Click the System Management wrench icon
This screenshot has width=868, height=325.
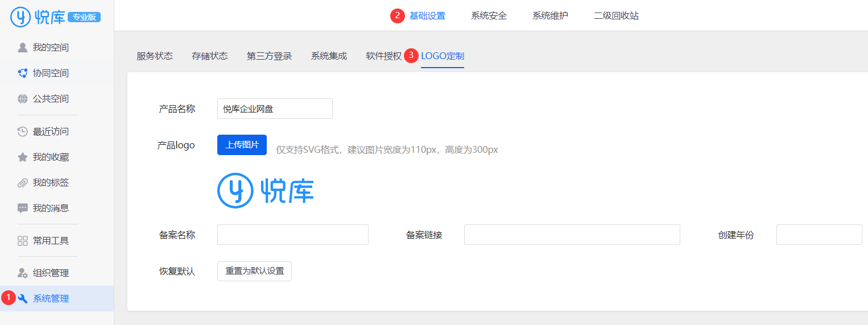[23, 298]
